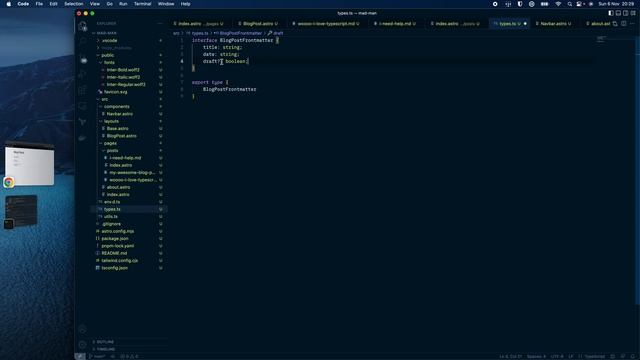Click the Ln/Col cursor position indicator
This screenshot has height=360, width=640.
[511, 356]
